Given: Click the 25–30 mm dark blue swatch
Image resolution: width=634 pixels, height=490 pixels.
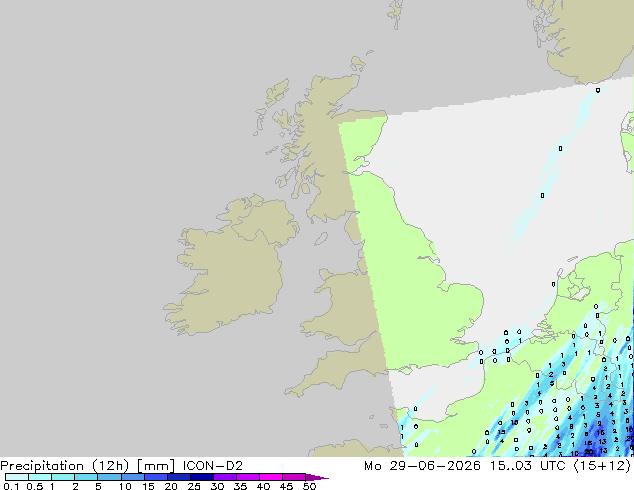Looking at the screenshot, I should [202, 477].
